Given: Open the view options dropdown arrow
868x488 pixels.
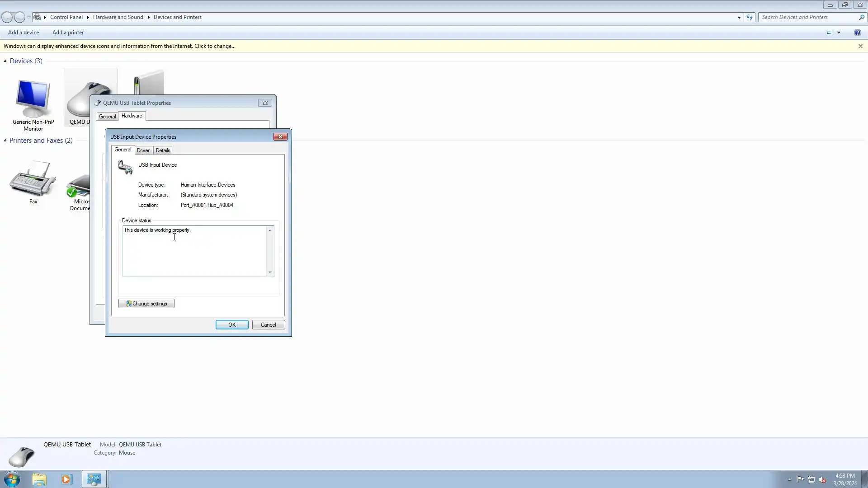Looking at the screenshot, I should pos(839,33).
